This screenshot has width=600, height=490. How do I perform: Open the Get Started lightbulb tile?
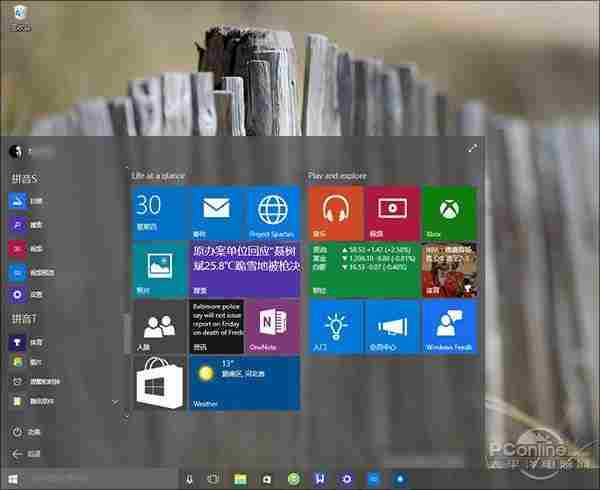[x=336, y=326]
